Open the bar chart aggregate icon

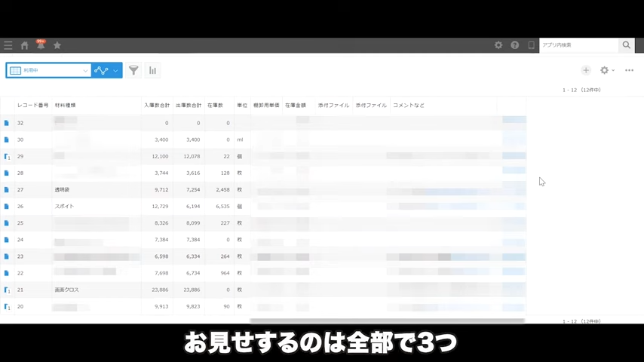pos(153,70)
